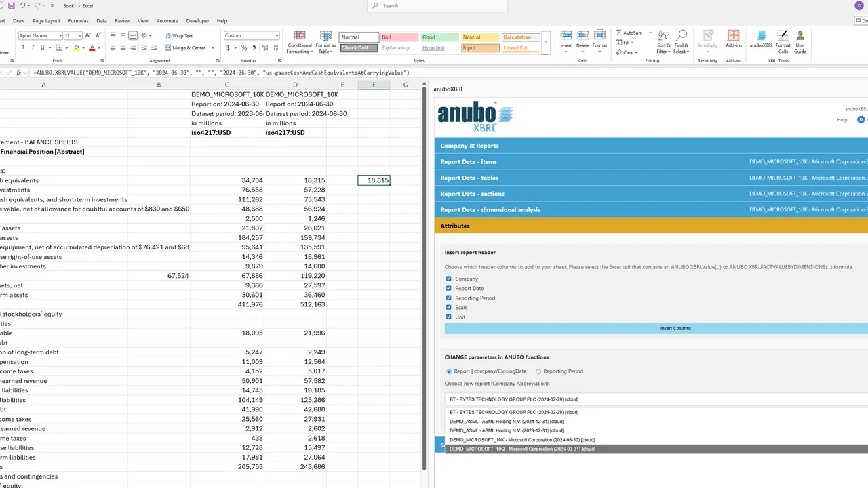The height and width of the screenshot is (488, 868).
Task: Open fill color dropdown arrow
Action: [x=83, y=48]
